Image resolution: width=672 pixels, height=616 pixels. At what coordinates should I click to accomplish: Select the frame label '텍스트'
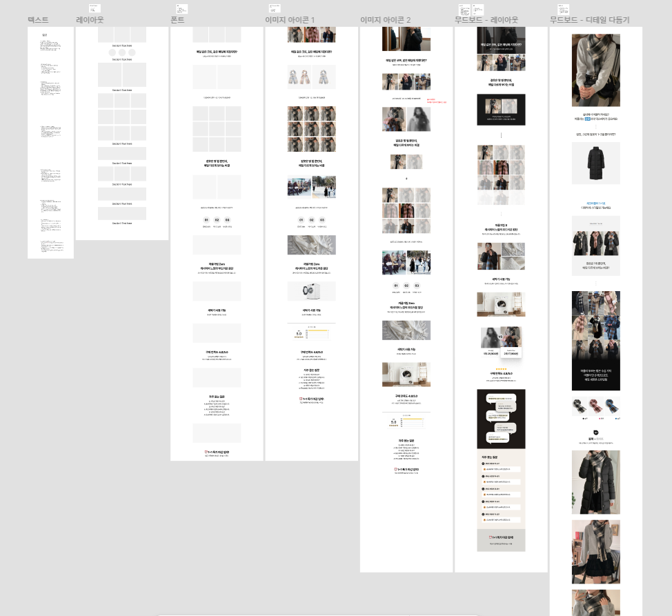38,20
